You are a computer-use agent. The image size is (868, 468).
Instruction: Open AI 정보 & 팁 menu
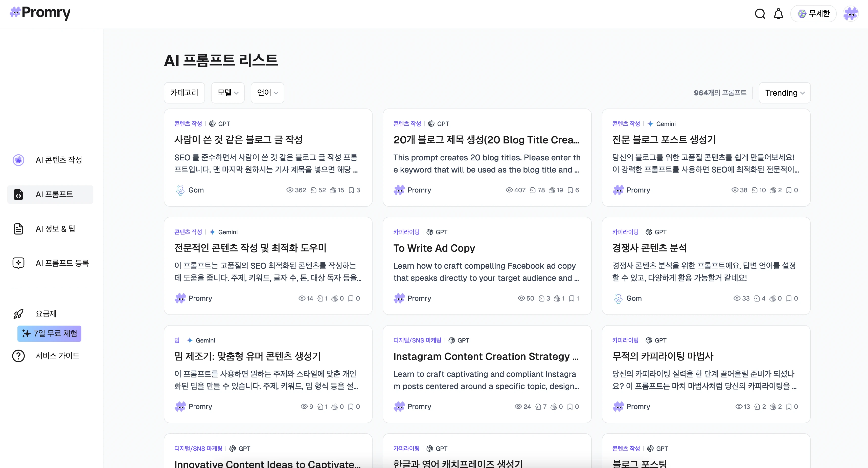tap(55, 229)
